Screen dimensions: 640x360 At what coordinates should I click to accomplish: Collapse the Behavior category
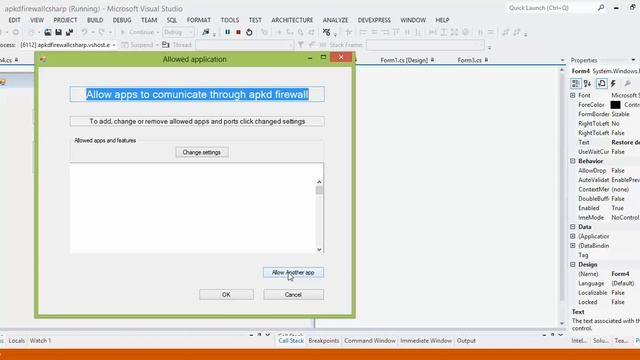573,161
